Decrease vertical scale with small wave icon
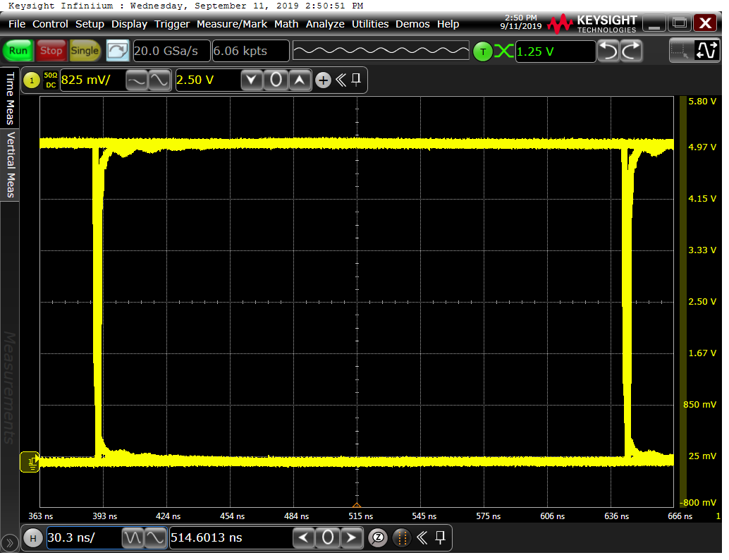The image size is (729, 560). 137,80
